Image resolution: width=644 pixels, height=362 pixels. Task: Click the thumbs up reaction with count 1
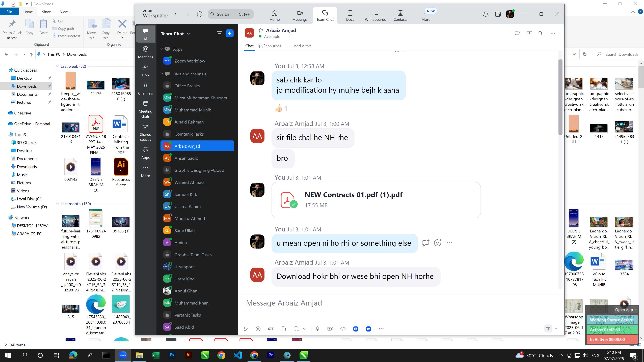pyautogui.click(x=282, y=108)
